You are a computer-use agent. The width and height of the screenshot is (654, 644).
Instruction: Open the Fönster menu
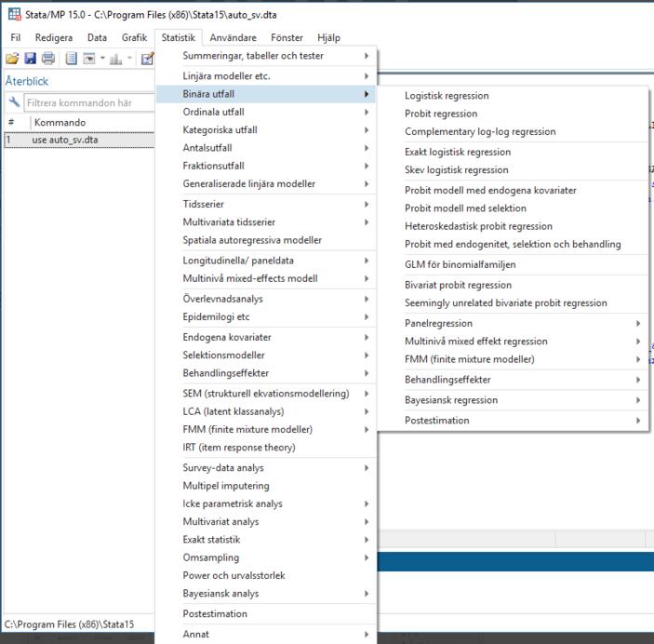coord(287,37)
